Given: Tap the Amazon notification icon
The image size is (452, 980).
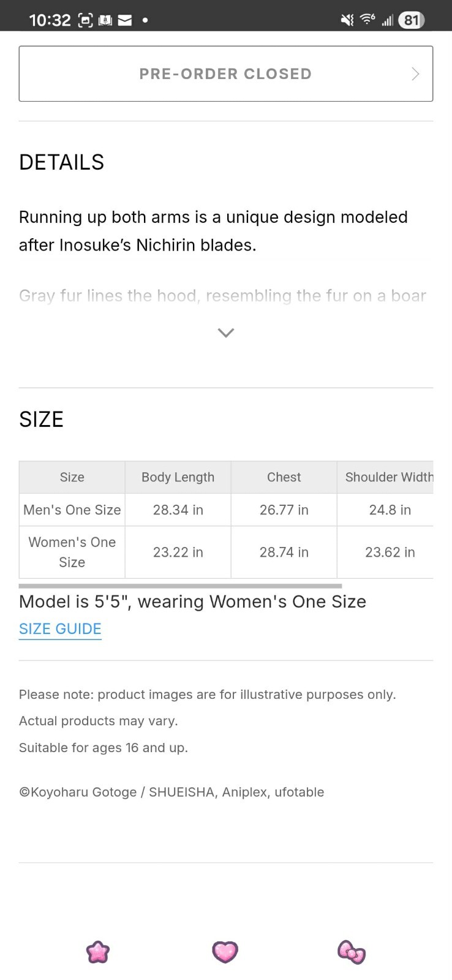Looking at the screenshot, I should pos(105,20).
